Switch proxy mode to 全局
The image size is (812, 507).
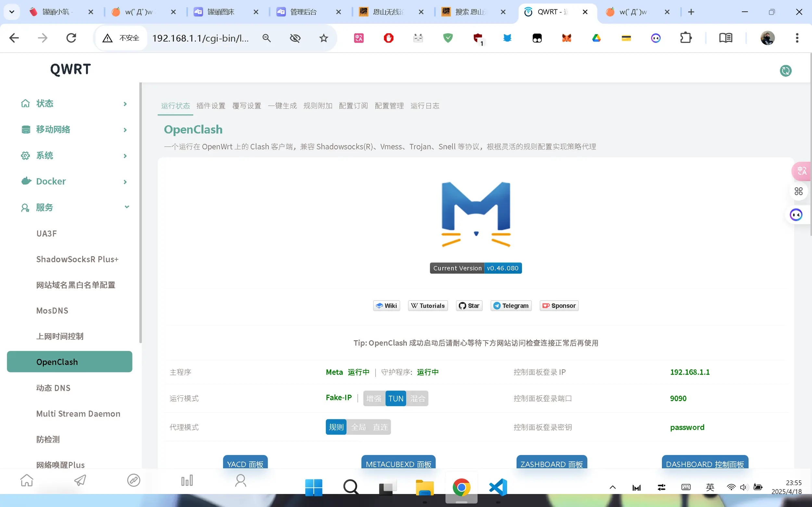click(x=358, y=427)
